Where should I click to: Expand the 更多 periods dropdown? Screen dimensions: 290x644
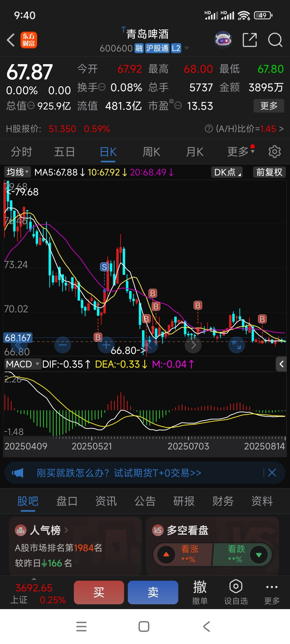241,152
